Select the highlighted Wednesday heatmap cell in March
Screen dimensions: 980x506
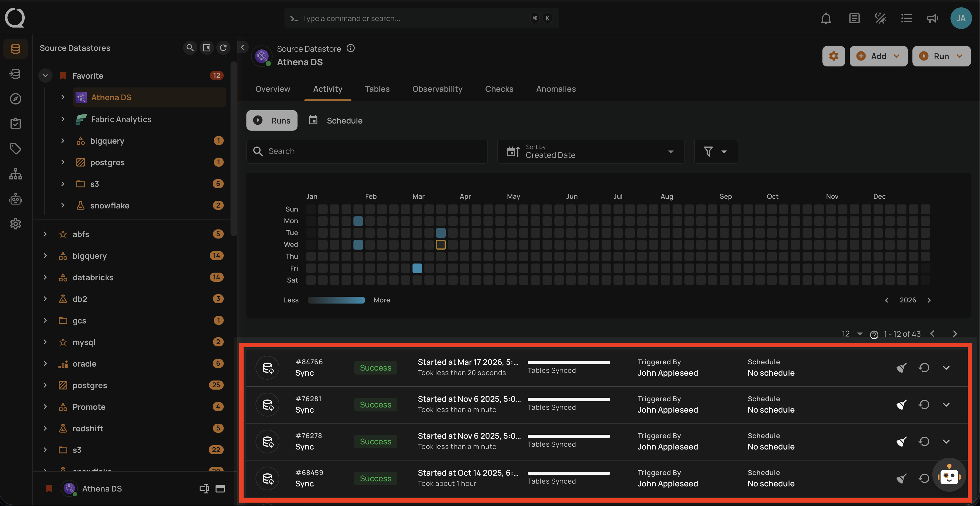[x=441, y=245]
